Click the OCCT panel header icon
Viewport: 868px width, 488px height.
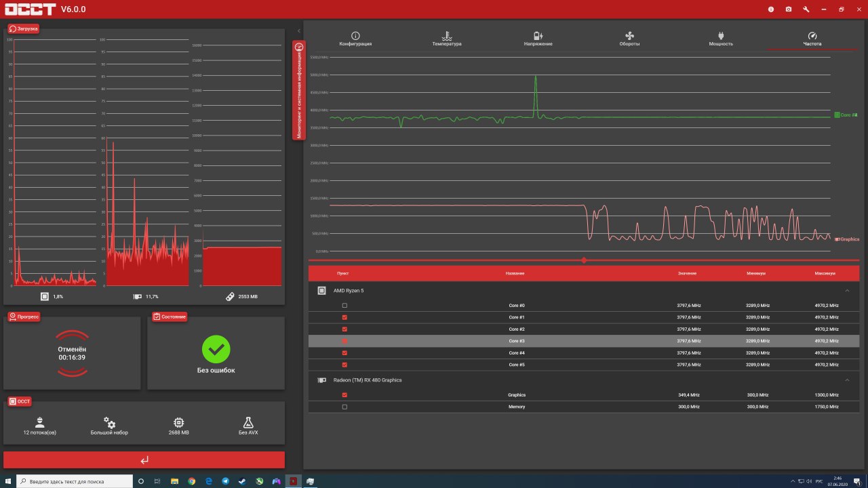[13, 401]
